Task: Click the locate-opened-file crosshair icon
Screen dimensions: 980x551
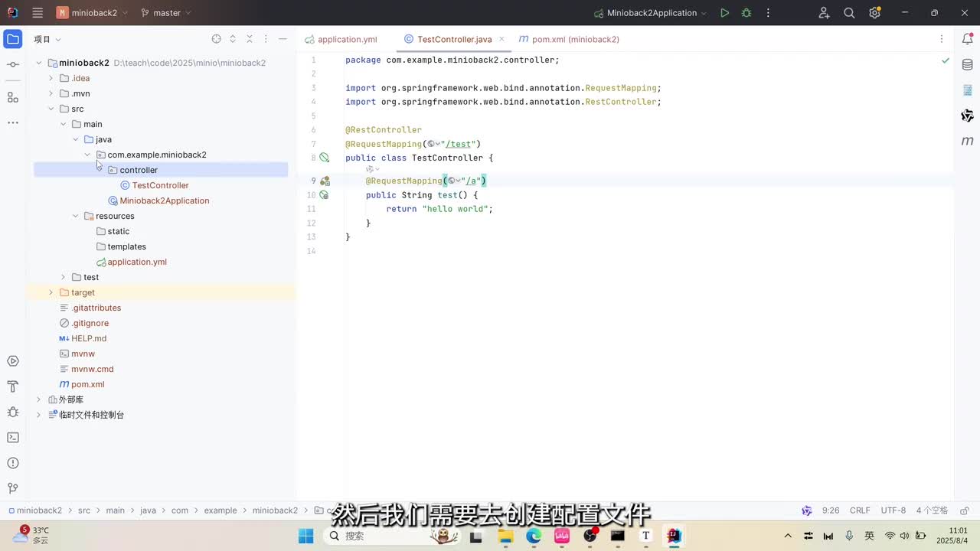Action: [x=216, y=39]
